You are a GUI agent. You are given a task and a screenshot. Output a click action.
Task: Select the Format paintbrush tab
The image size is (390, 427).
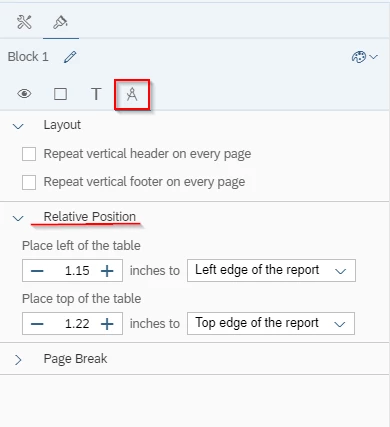(x=61, y=22)
